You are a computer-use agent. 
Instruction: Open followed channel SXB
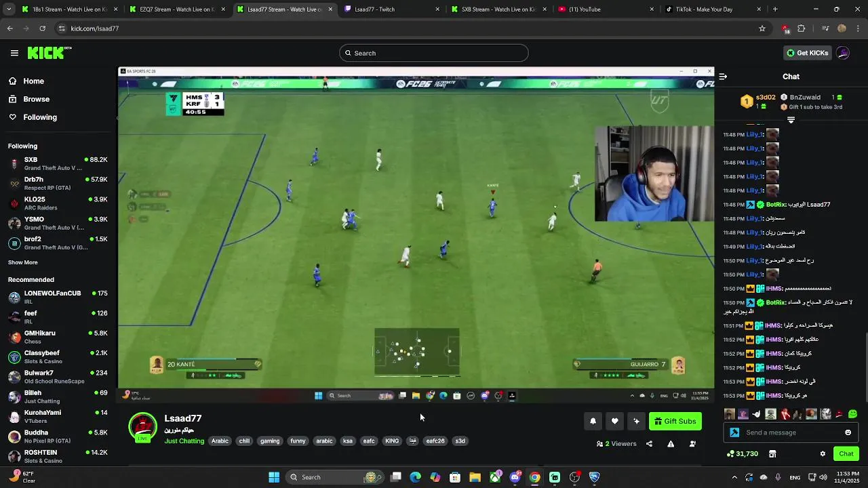pyautogui.click(x=58, y=163)
